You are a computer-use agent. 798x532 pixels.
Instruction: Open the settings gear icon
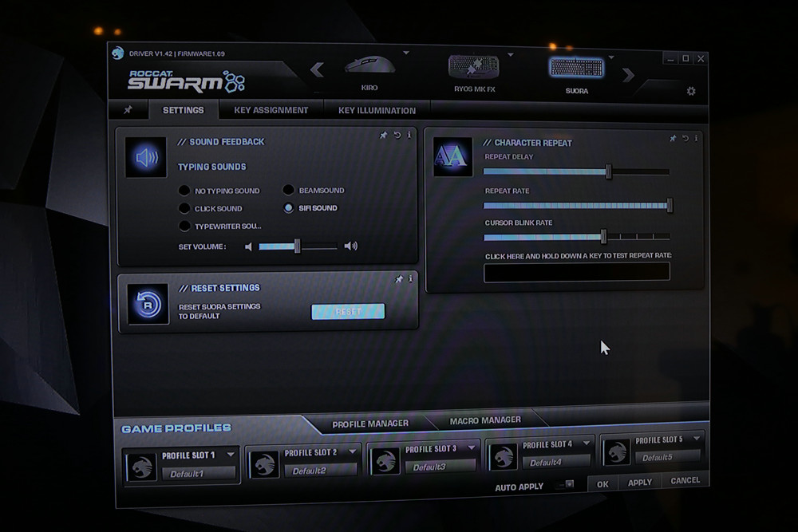pyautogui.click(x=691, y=91)
